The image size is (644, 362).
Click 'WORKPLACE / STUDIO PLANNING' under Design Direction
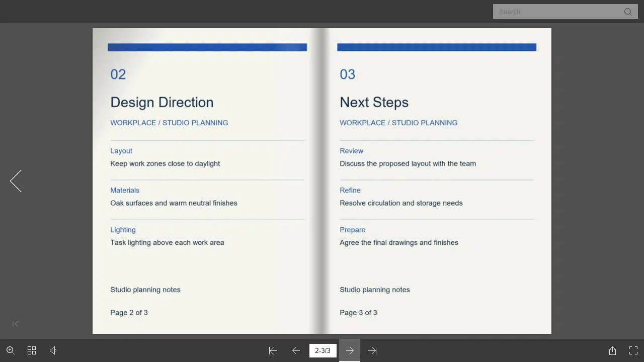pos(169,123)
